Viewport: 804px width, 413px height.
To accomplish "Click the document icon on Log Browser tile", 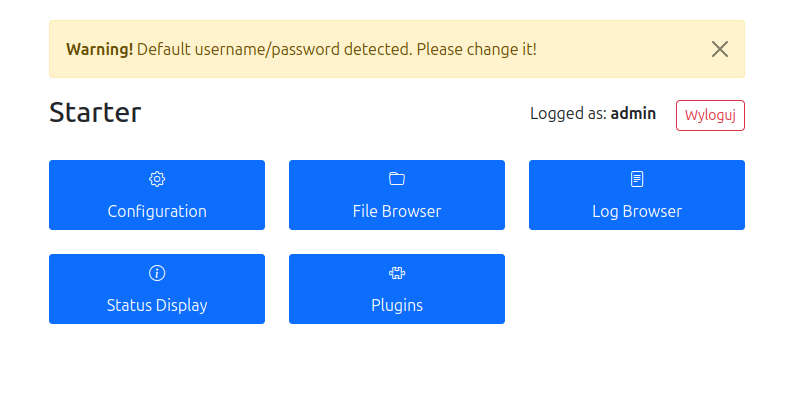I will pos(637,179).
